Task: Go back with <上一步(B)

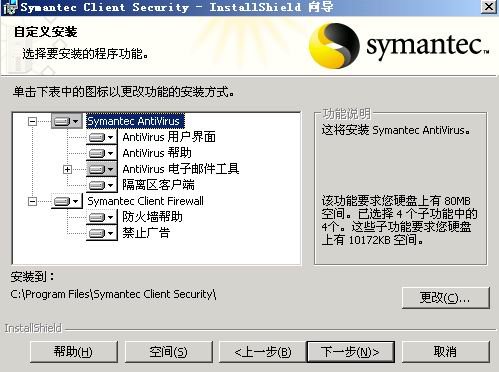Action: [263, 352]
